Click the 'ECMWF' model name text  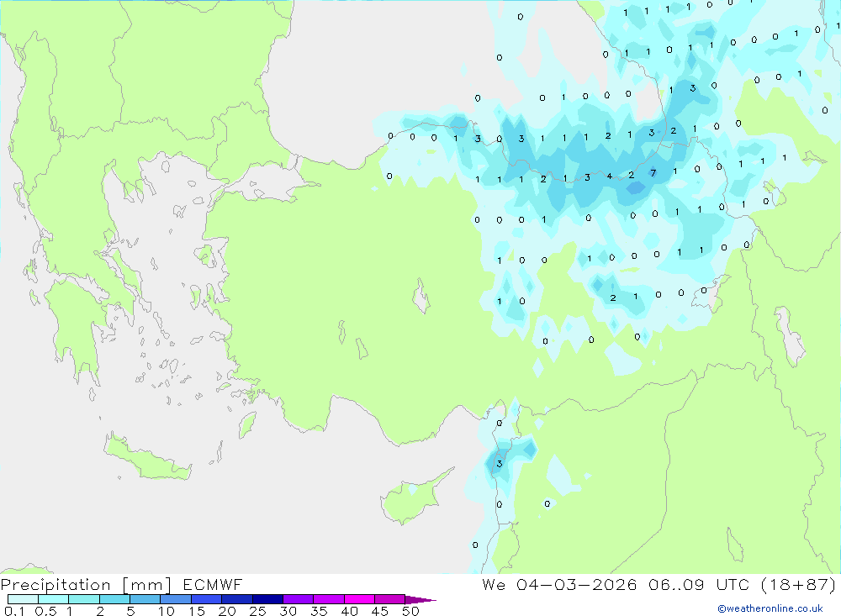213,585
